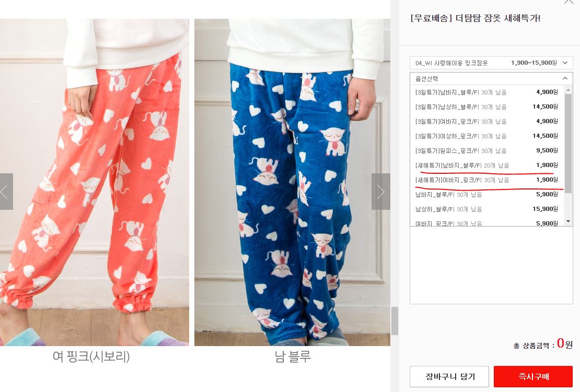
Task: Select [새해특가]여바지_핑크 1,900원 option
Action: (x=487, y=180)
